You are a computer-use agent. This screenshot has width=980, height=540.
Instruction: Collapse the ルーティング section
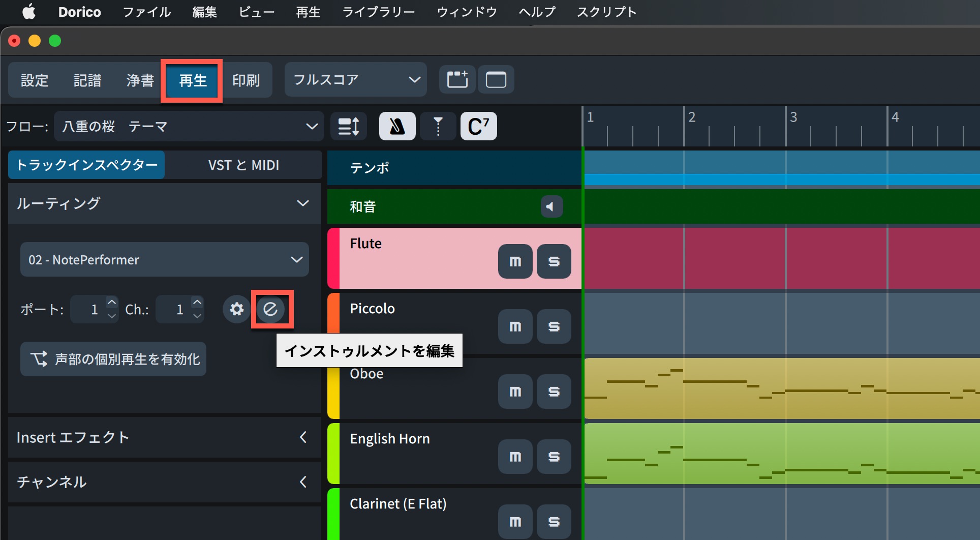tap(303, 203)
